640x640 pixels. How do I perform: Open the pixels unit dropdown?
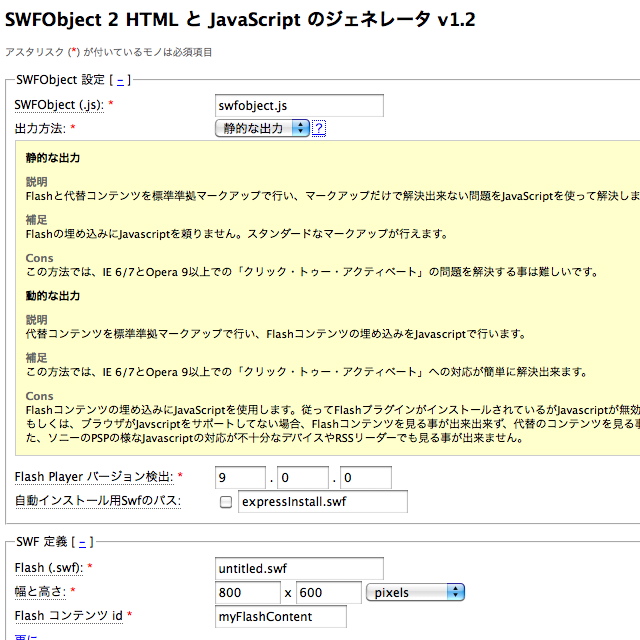click(415, 592)
